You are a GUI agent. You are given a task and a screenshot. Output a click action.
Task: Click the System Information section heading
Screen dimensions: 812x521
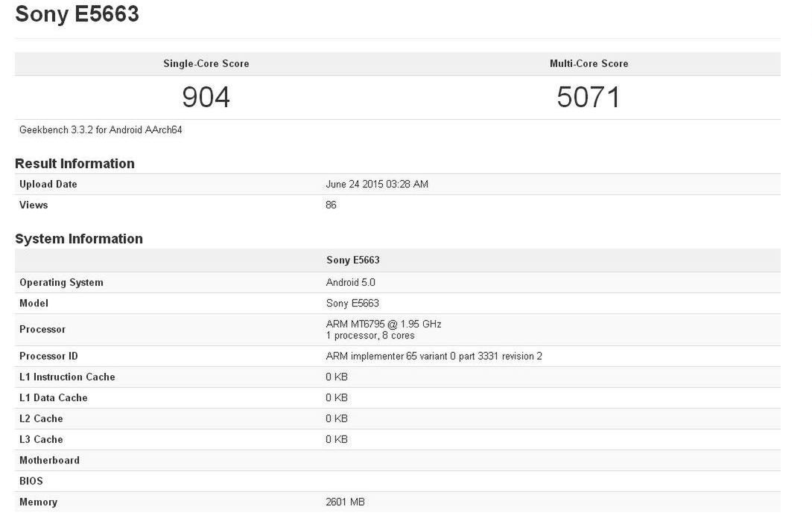(x=79, y=238)
